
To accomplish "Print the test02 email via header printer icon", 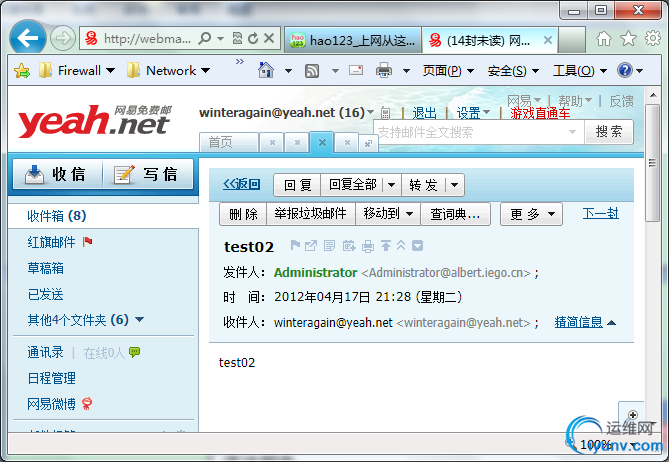I will click(x=368, y=246).
